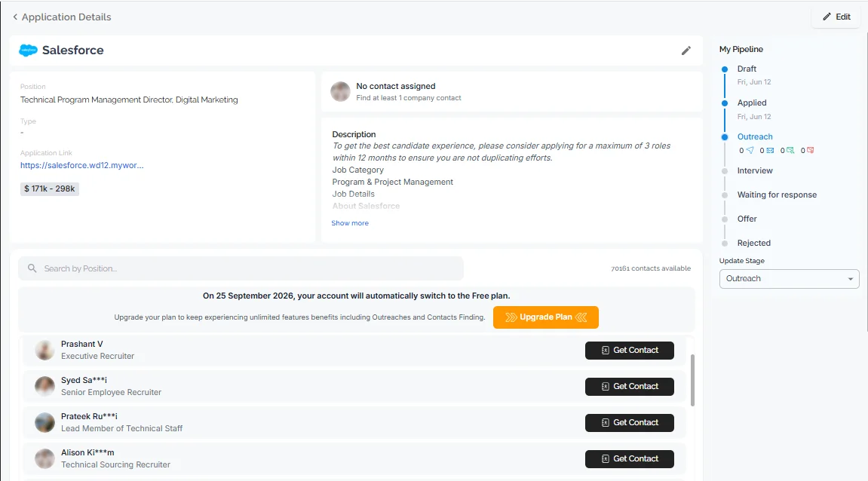Select the Draft pipeline stage
Screen dimensions: 868x481
(x=747, y=69)
